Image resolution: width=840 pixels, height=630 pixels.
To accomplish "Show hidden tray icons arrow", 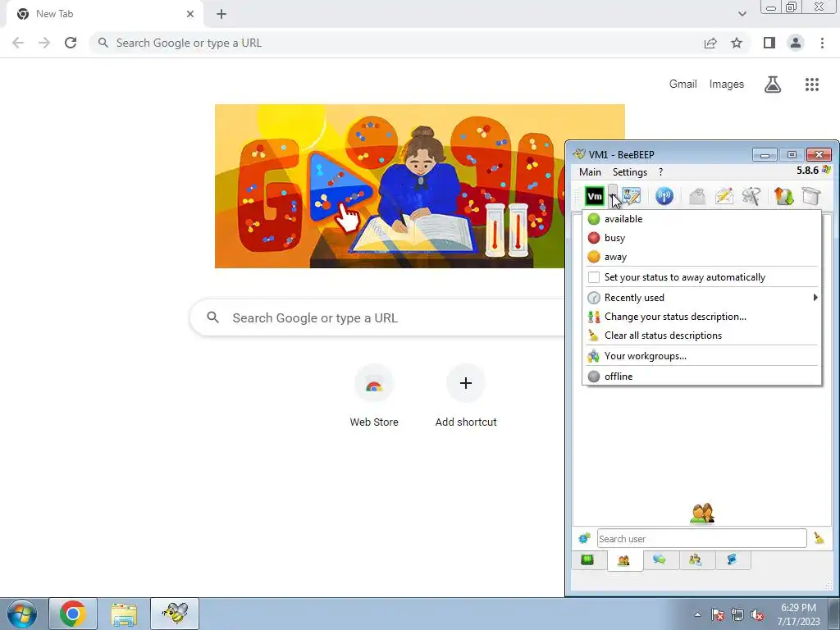I will (697, 614).
